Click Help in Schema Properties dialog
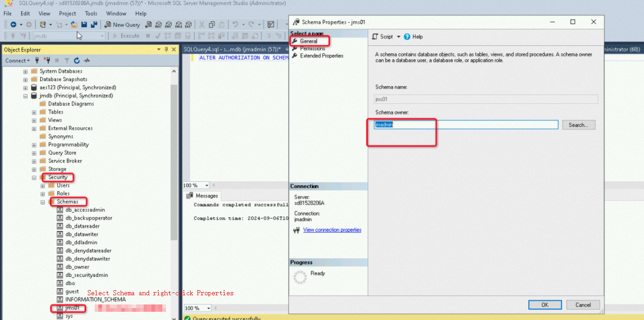Screen dimensions: 644x320 [x=413, y=37]
